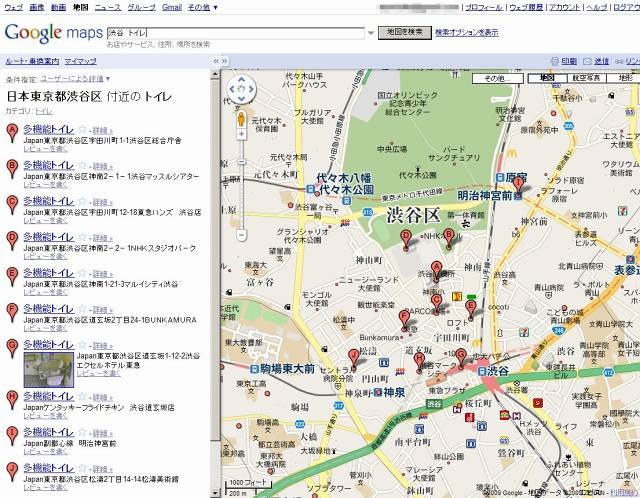Expand 詳細 for result J

point(102,469)
